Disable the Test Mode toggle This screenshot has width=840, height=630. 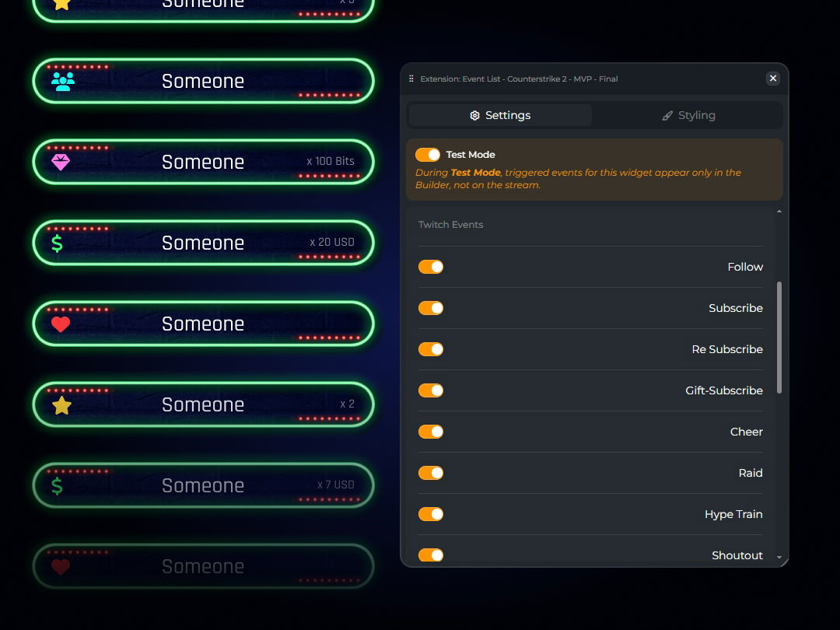point(428,155)
